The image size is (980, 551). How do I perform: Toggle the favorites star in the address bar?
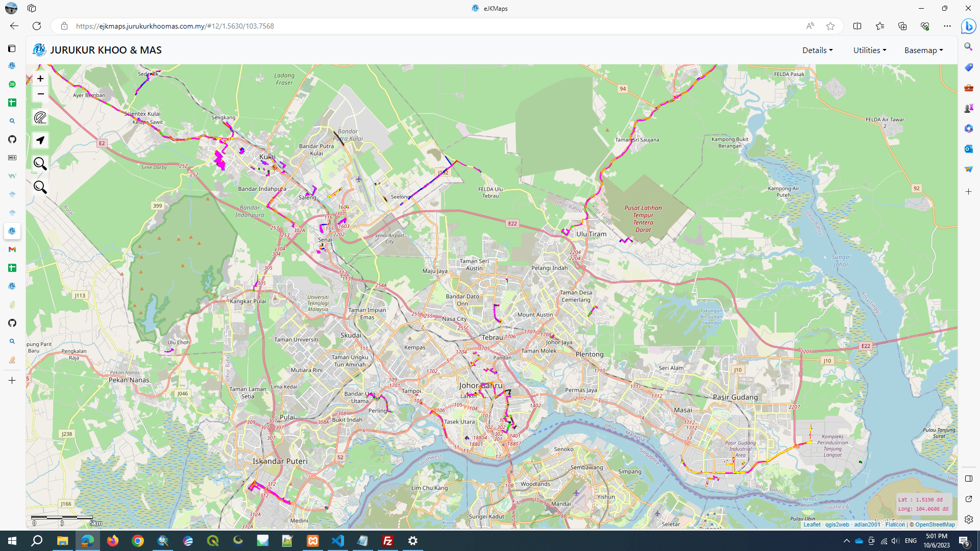point(830,26)
